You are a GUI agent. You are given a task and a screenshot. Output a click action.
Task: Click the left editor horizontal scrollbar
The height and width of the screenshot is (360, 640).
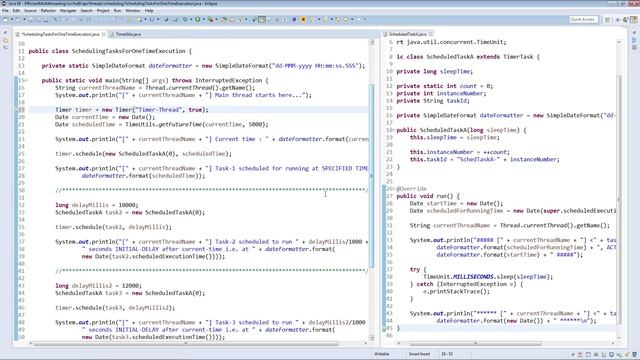(186, 344)
